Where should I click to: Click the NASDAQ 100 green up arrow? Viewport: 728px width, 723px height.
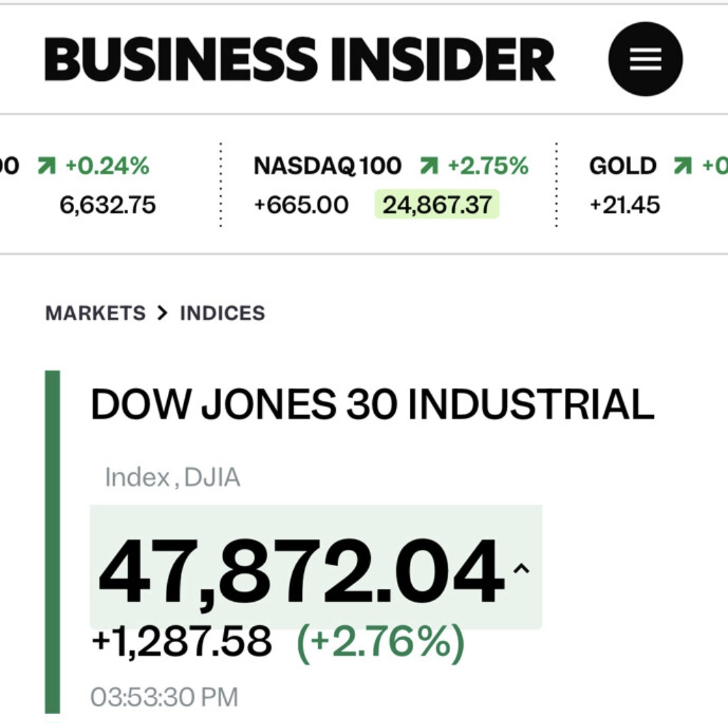pos(428,166)
